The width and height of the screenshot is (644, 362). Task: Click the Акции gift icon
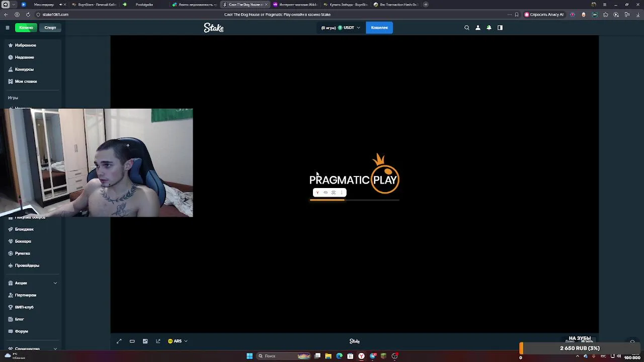[x=11, y=283]
